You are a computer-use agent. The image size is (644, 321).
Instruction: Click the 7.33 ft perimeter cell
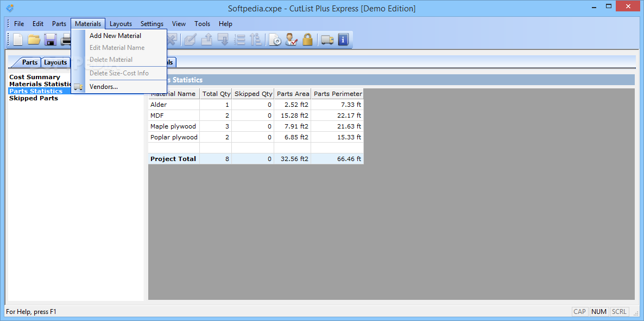338,105
